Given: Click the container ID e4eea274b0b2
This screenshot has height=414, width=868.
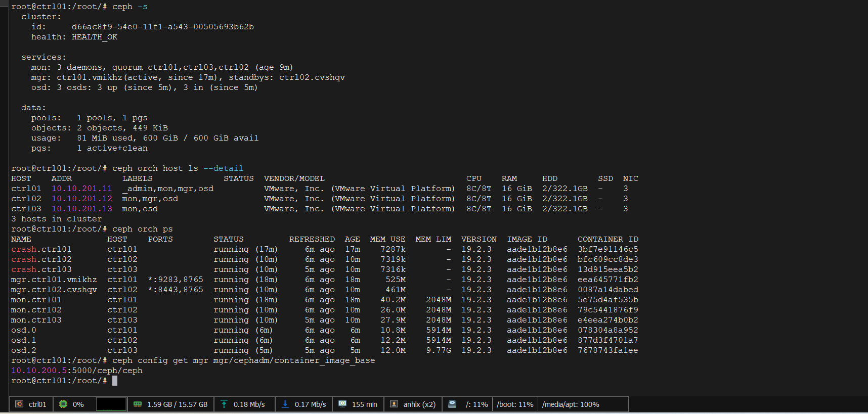Looking at the screenshot, I should click(608, 320).
